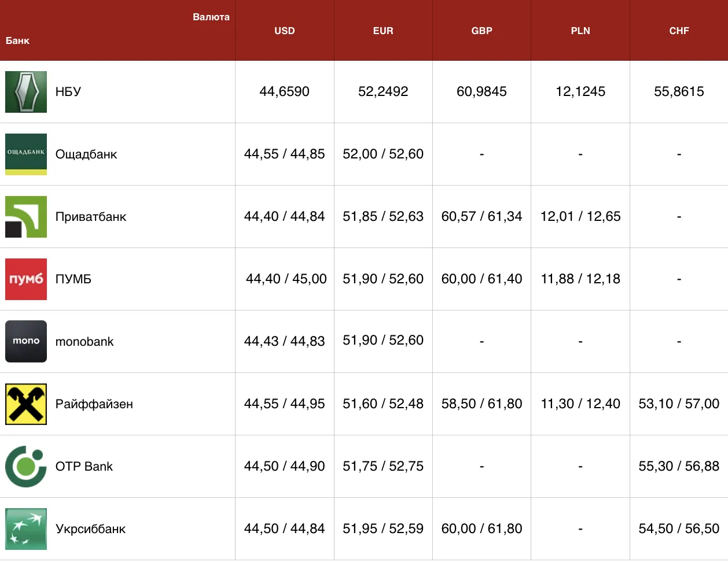Click the yellow Райффайзен logo
The width and height of the screenshot is (728, 562).
(26, 404)
